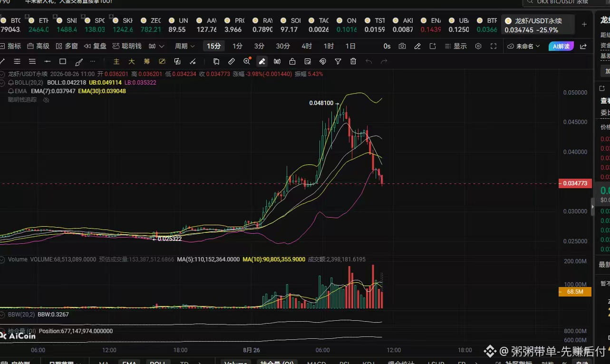Open the 高级 advanced menu
The image size is (610, 364).
pos(39,46)
